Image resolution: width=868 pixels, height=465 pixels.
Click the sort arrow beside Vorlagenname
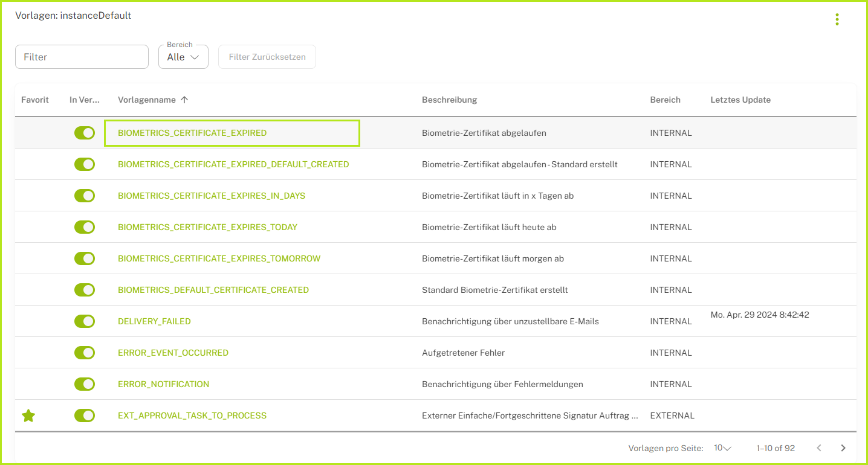[184, 100]
